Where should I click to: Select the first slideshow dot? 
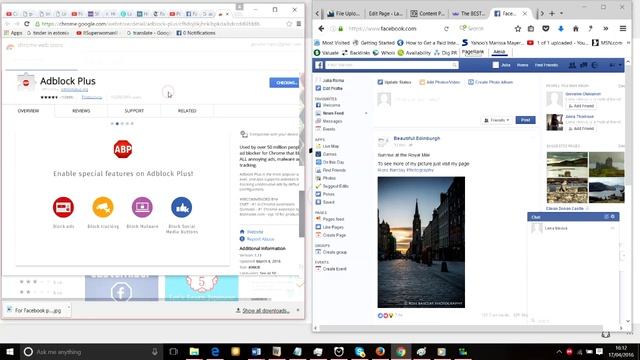(x=112, y=123)
